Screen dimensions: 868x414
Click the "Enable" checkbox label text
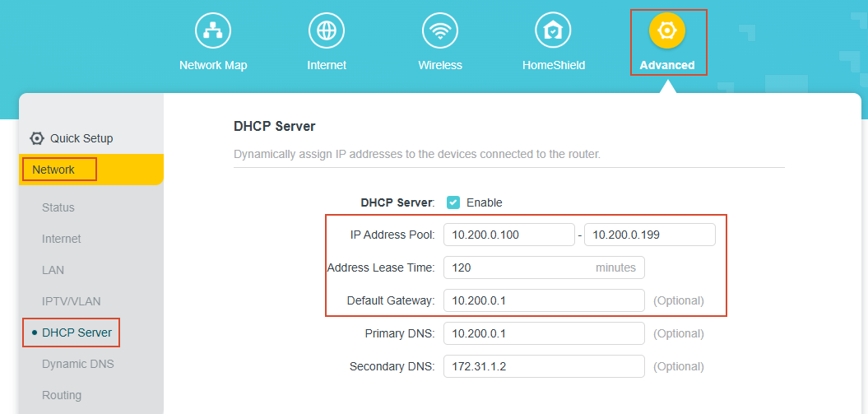point(485,202)
